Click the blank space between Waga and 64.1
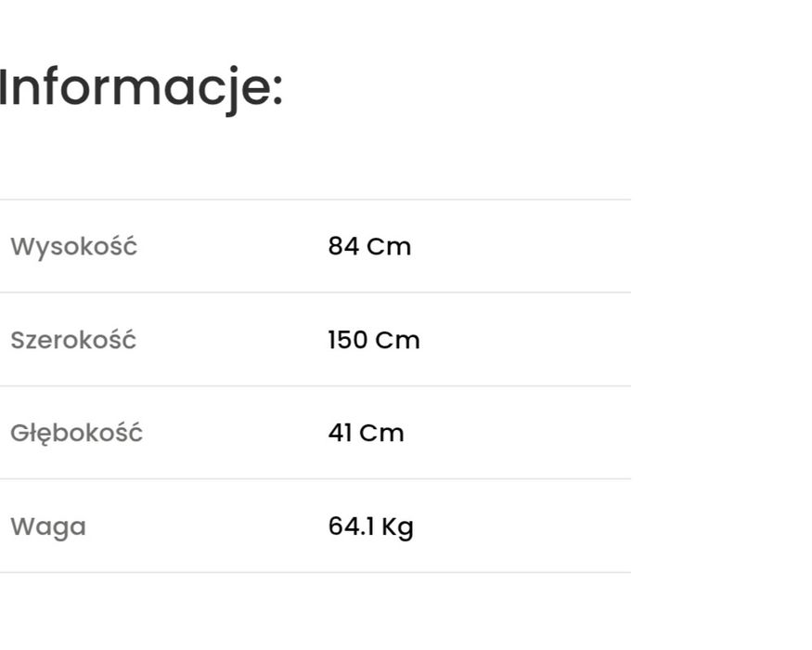 204,526
